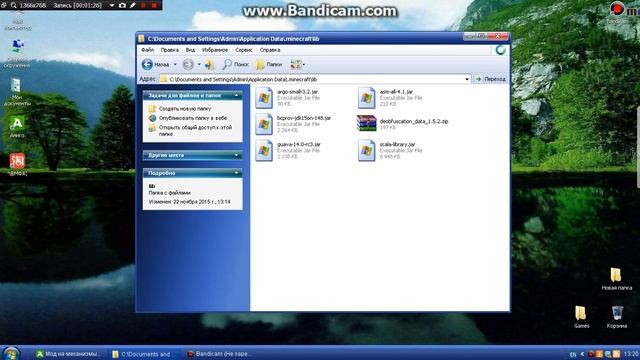Open the Search (Поиск) magnifier tool
The width and height of the screenshot is (640, 360).
[227, 64]
